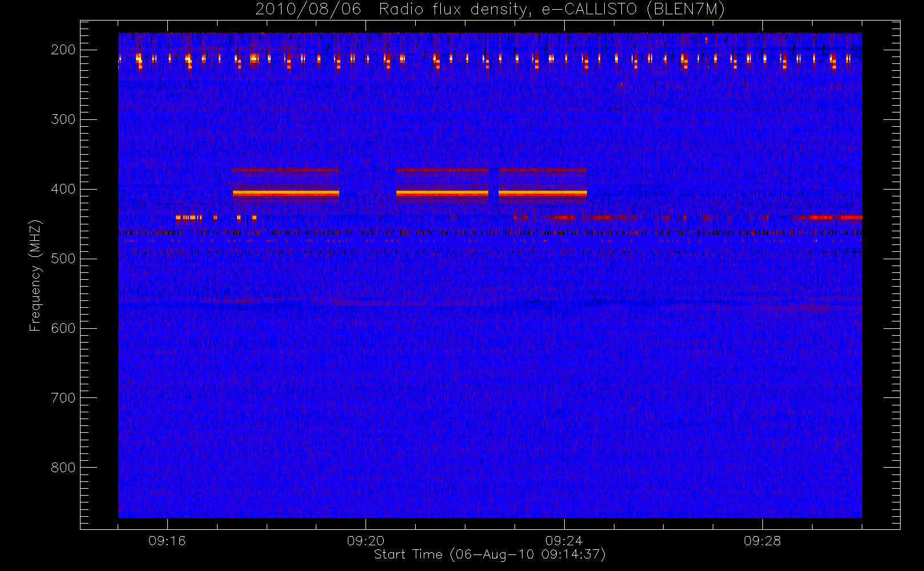The height and width of the screenshot is (571, 924).
Task: Click the plot title '2010/08/06 Radio flux density'
Action: (490, 10)
